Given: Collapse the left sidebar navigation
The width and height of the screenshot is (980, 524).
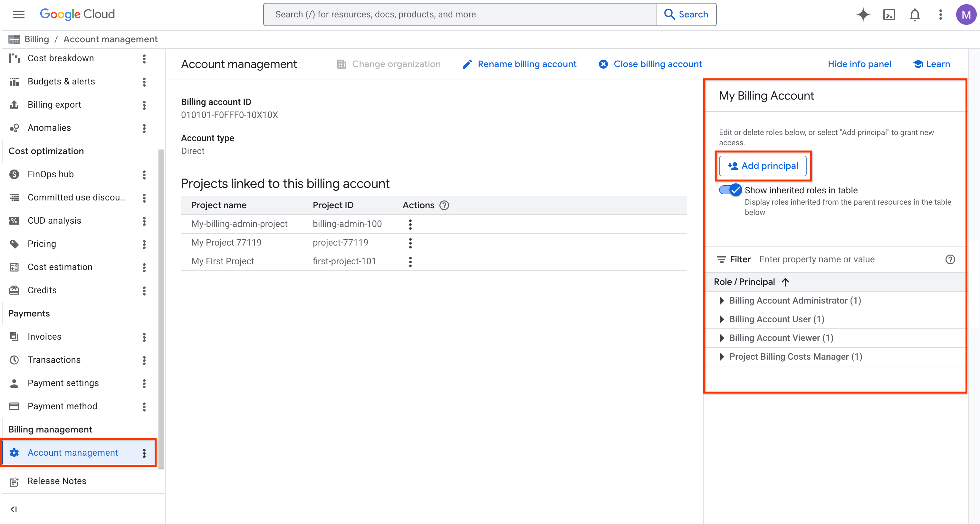Looking at the screenshot, I should click(14, 509).
